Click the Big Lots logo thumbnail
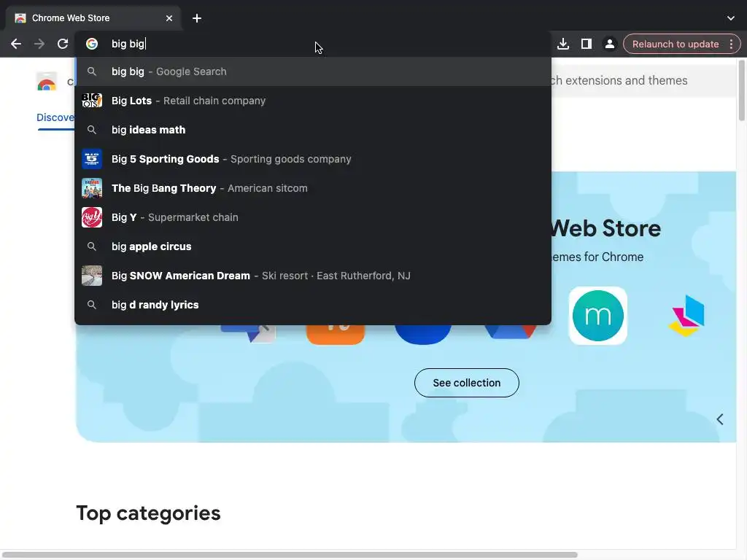 92,101
